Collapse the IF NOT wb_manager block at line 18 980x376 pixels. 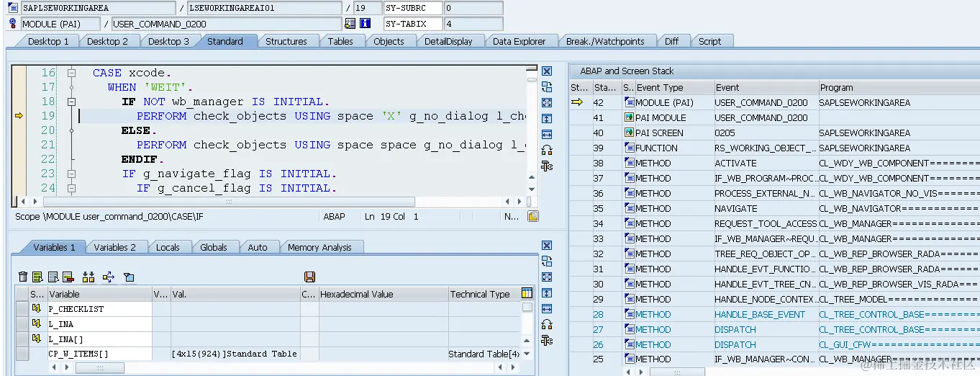[x=71, y=102]
